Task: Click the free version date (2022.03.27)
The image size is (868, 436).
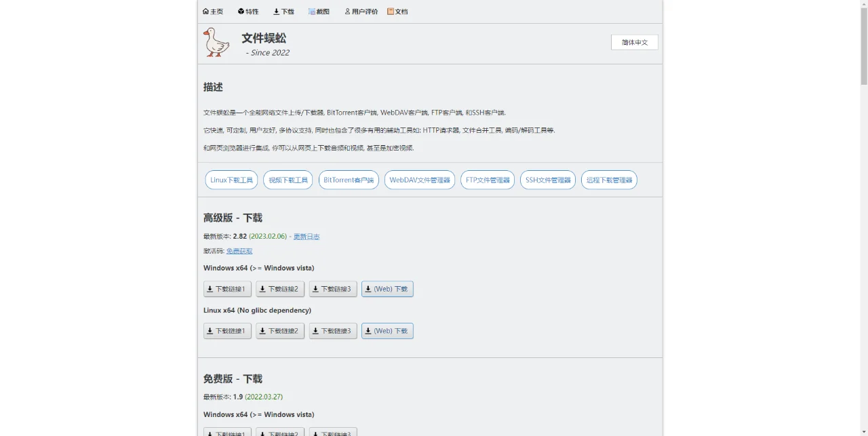Action: pos(264,397)
